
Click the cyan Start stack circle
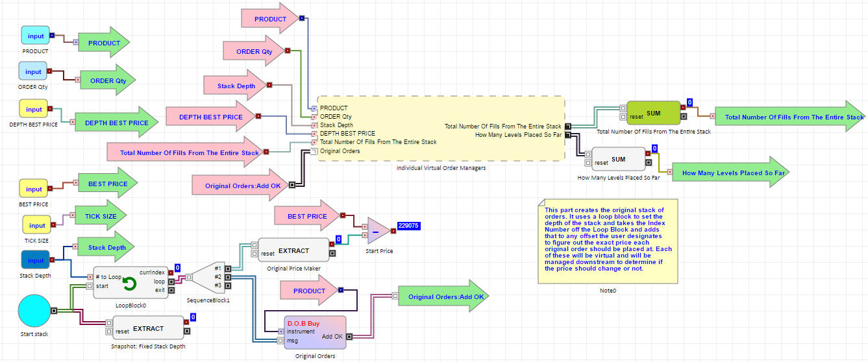point(34,311)
